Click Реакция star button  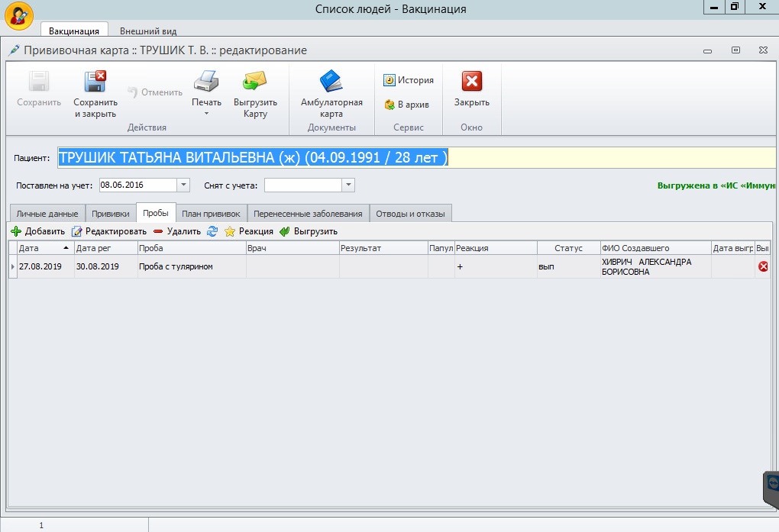point(248,231)
